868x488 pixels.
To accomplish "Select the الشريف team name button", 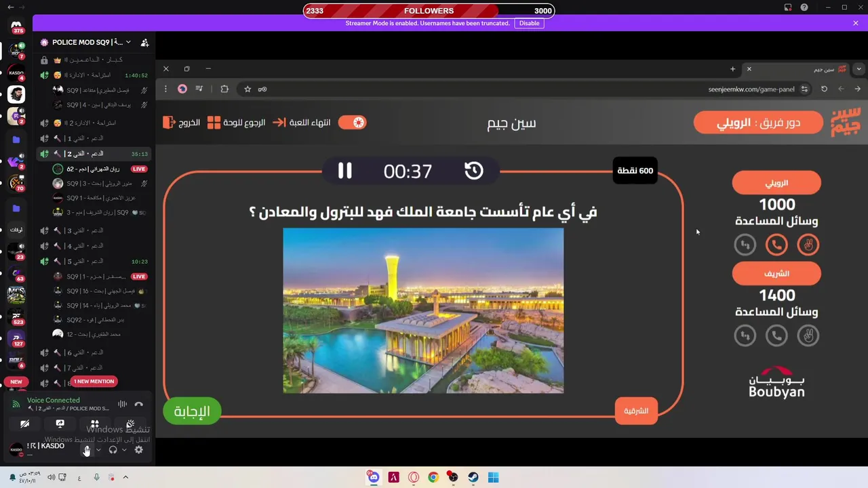I will pyautogui.click(x=776, y=274).
